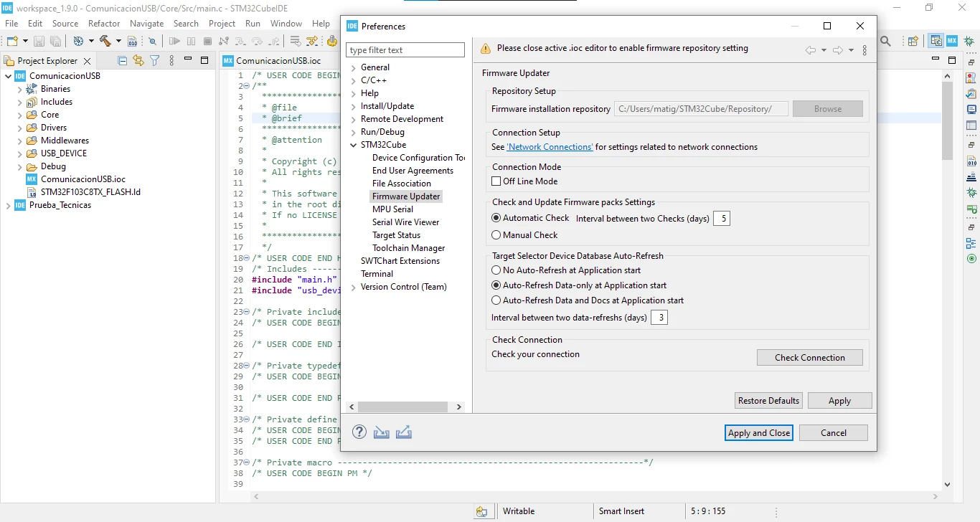The image size is (980, 522).
Task: Open the Navigate menu
Action: pyautogui.click(x=146, y=23)
